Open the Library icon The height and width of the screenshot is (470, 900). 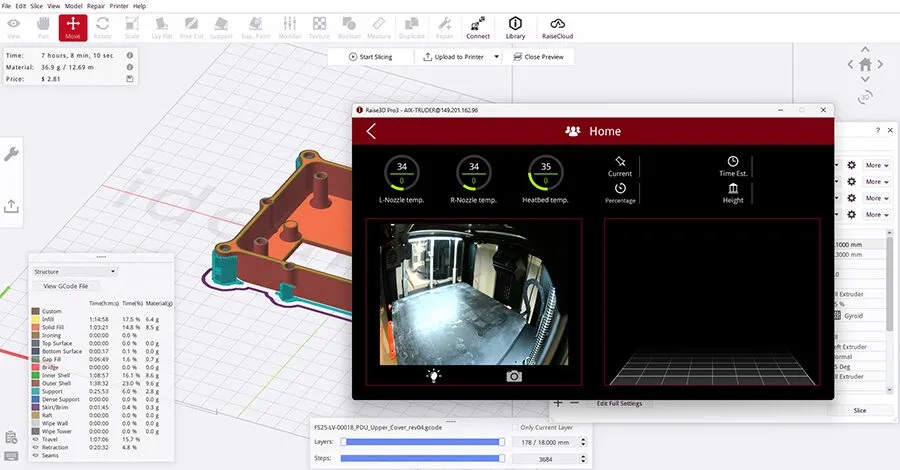[x=515, y=27]
